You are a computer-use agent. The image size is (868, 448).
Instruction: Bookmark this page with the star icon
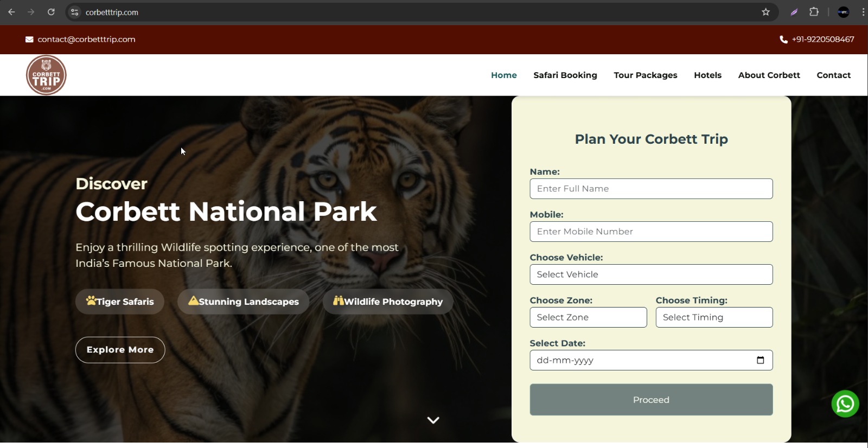coord(765,12)
